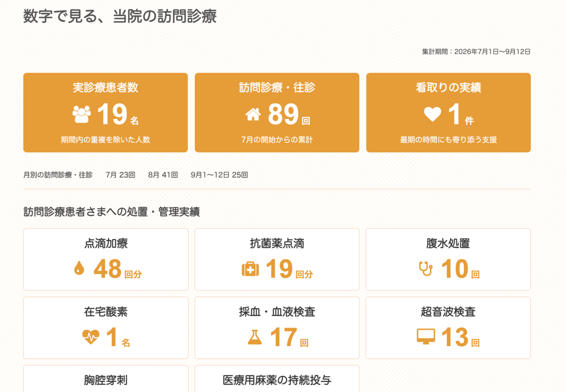Click the stethoscope icon under 腹水処置
This screenshot has height=392, width=567.
click(x=426, y=268)
